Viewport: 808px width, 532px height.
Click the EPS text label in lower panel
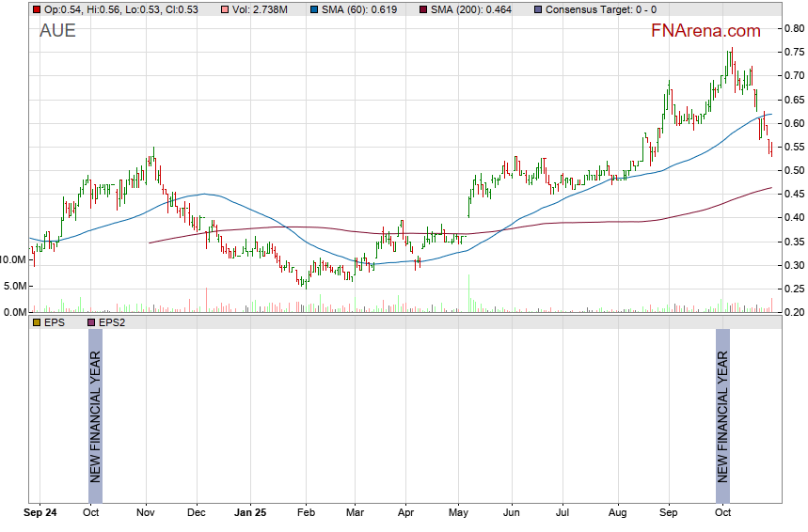point(55,322)
